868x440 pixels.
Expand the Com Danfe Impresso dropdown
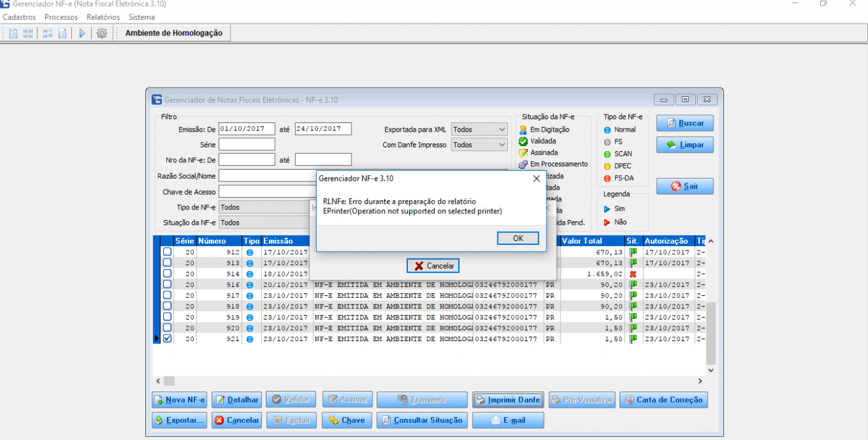click(x=479, y=145)
